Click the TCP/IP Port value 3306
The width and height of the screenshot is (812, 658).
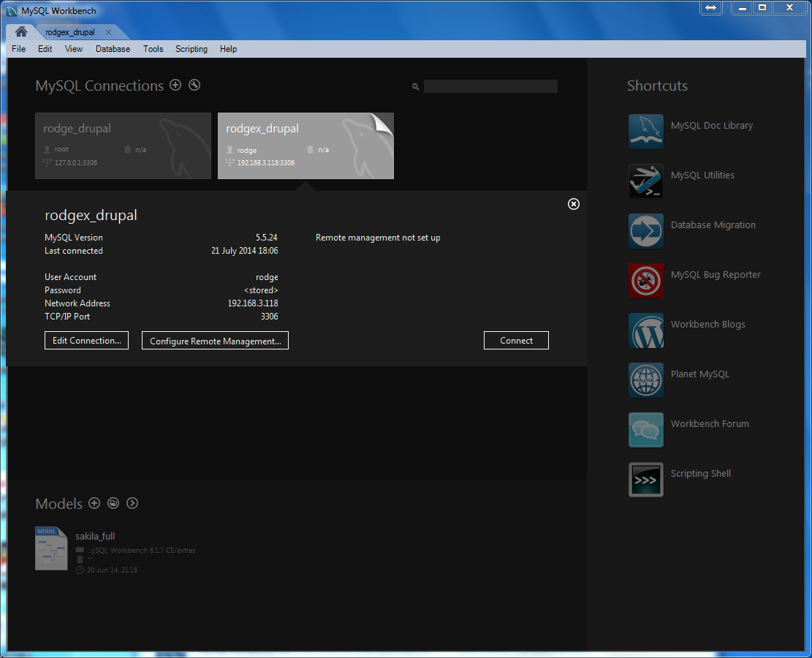269,317
